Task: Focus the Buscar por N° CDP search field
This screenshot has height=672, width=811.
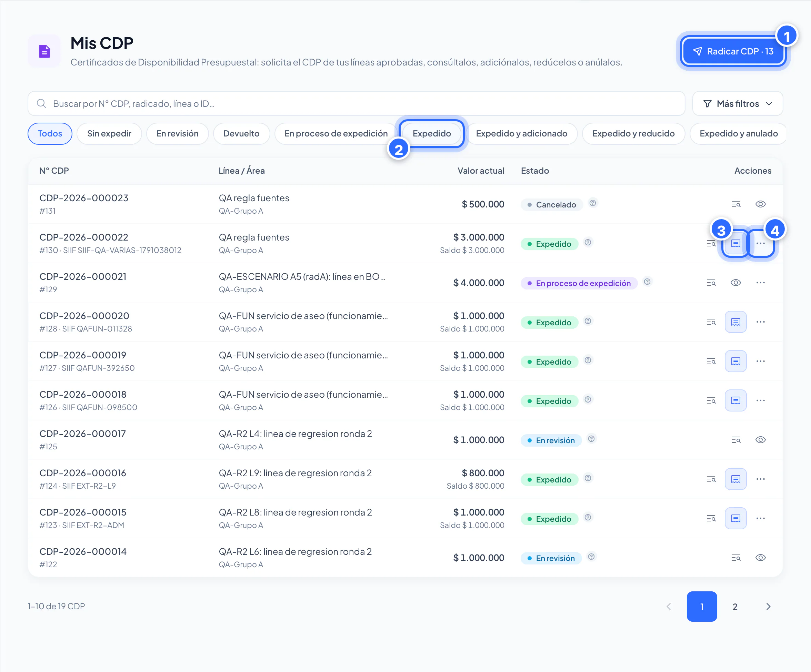Action: 357,103
